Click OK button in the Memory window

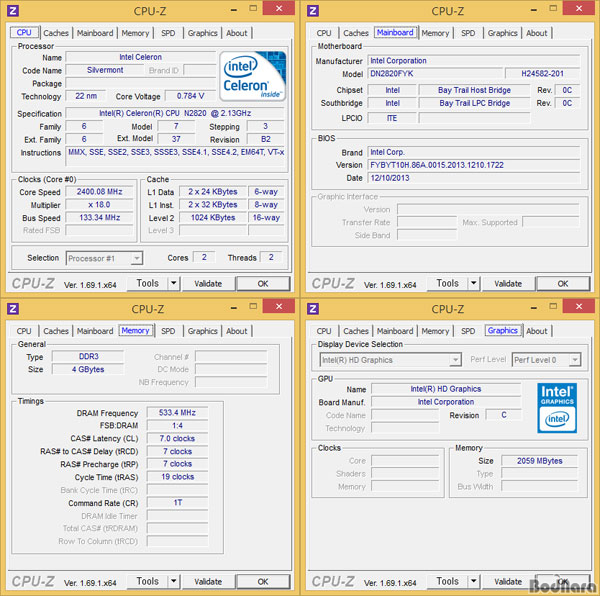(263, 581)
